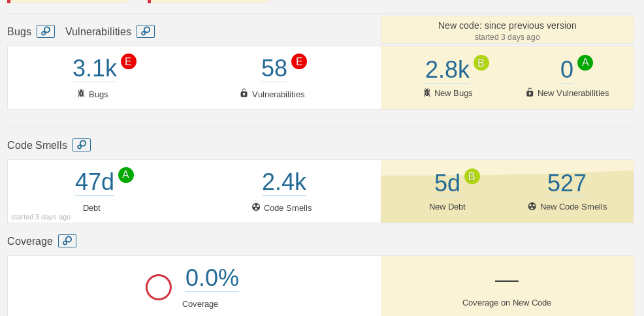Click the 'Debt' label

pos(91,208)
